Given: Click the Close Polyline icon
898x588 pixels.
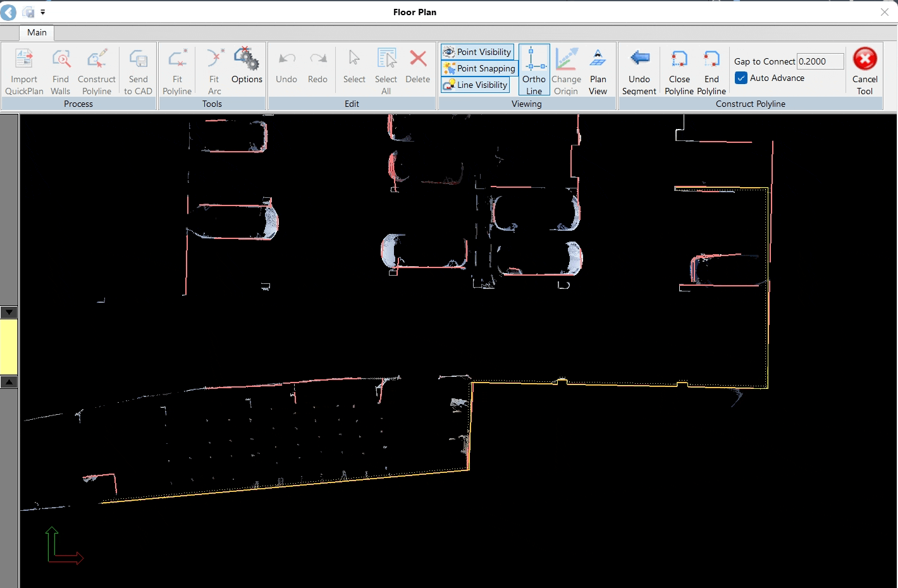Looking at the screenshot, I should [679, 59].
